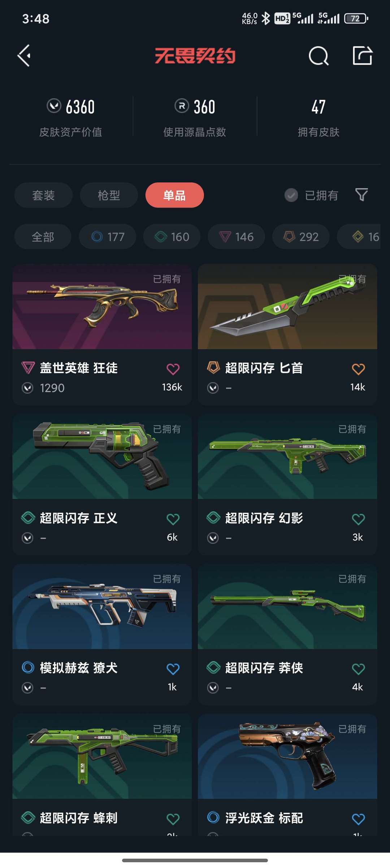Select the 套装 tab
390x868 pixels.
(x=43, y=195)
